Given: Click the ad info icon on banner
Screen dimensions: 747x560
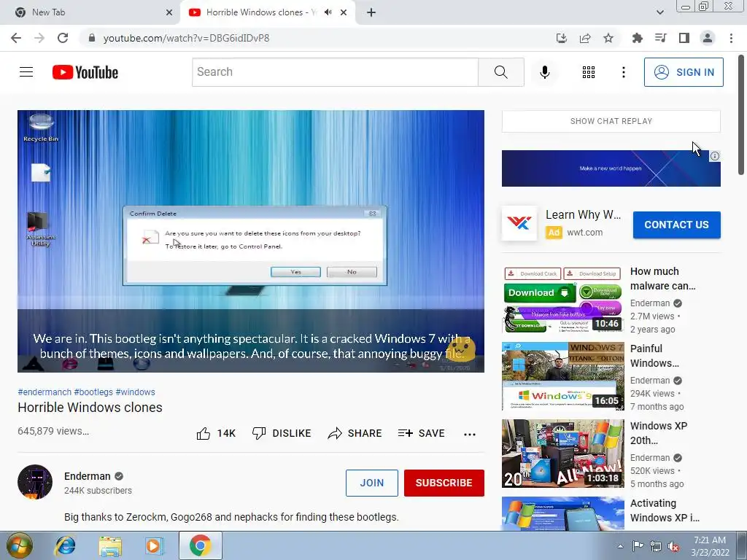Looking at the screenshot, I should 715,156.
